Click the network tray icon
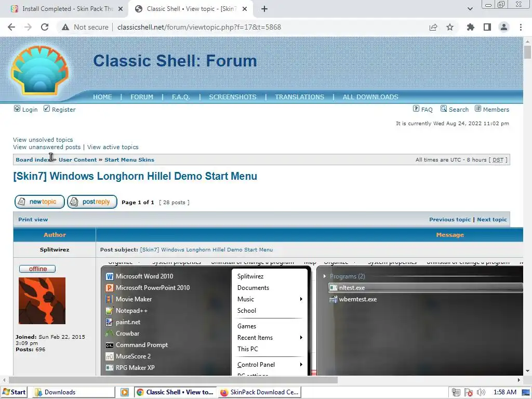The image size is (532, 399). tap(456, 392)
